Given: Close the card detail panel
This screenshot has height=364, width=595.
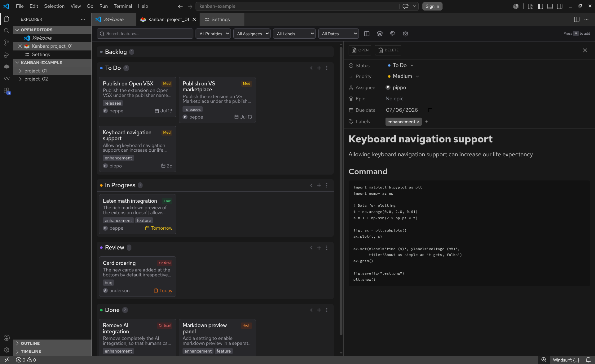Looking at the screenshot, I should [585, 50].
